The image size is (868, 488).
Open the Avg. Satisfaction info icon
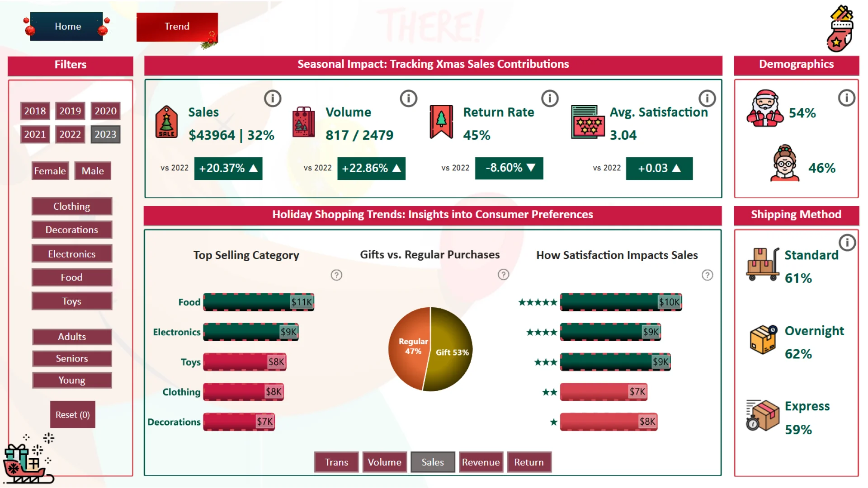pos(707,98)
